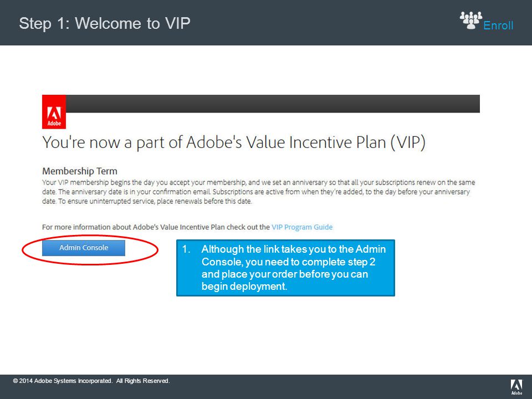Click the 2014 Adobe copyright notice
532x399 pixels.
click(x=91, y=381)
